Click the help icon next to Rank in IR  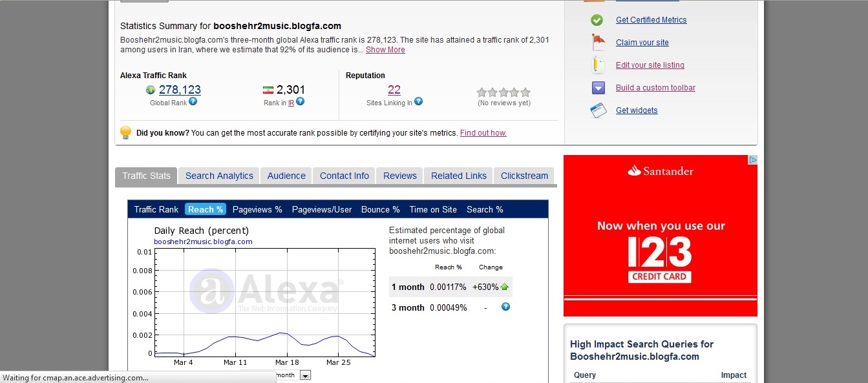[x=300, y=101]
